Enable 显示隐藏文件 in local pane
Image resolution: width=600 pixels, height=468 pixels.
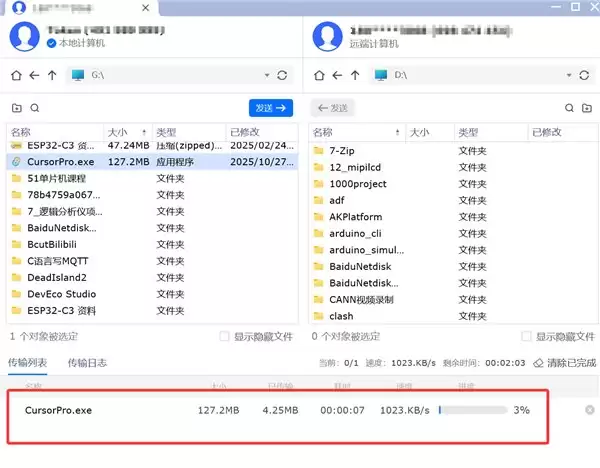[224, 336]
